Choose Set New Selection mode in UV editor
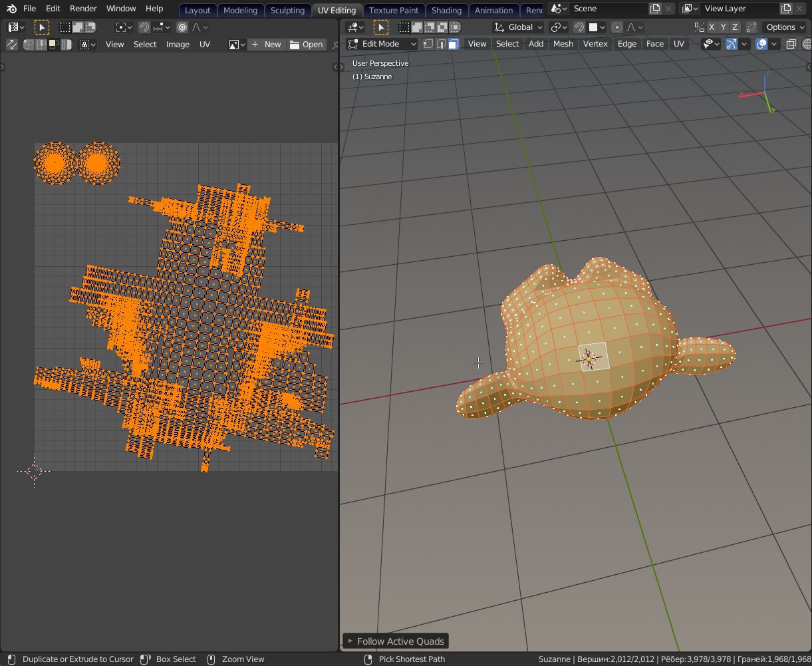The width and height of the screenshot is (812, 666). coord(65,27)
